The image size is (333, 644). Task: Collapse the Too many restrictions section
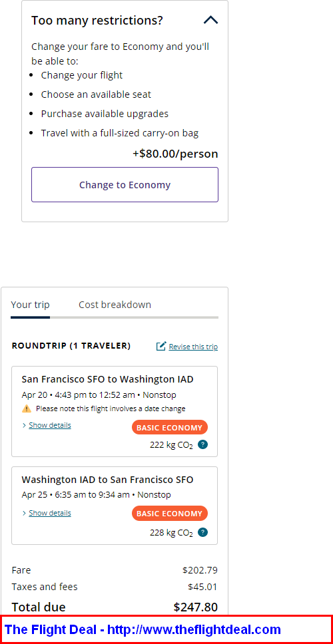[x=211, y=20]
